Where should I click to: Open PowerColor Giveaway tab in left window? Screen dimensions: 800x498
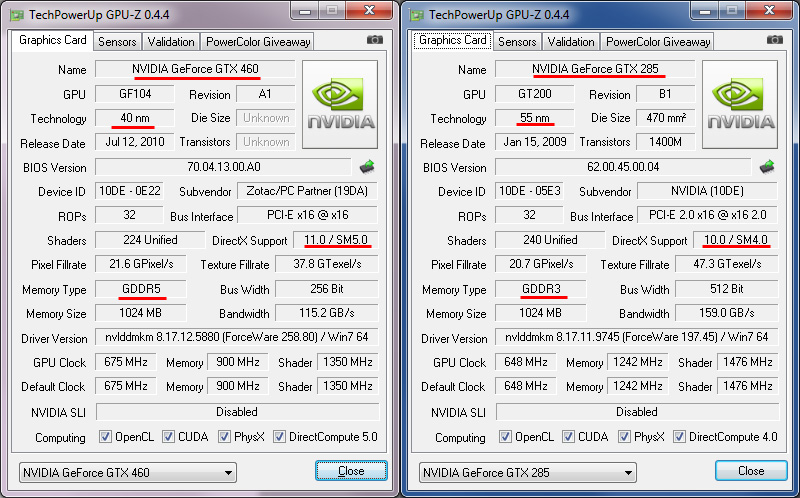tap(258, 42)
